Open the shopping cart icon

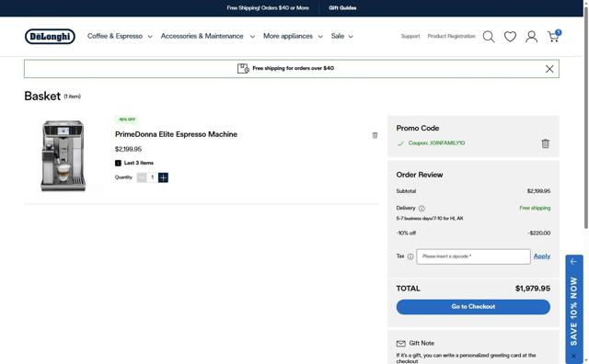tap(554, 36)
